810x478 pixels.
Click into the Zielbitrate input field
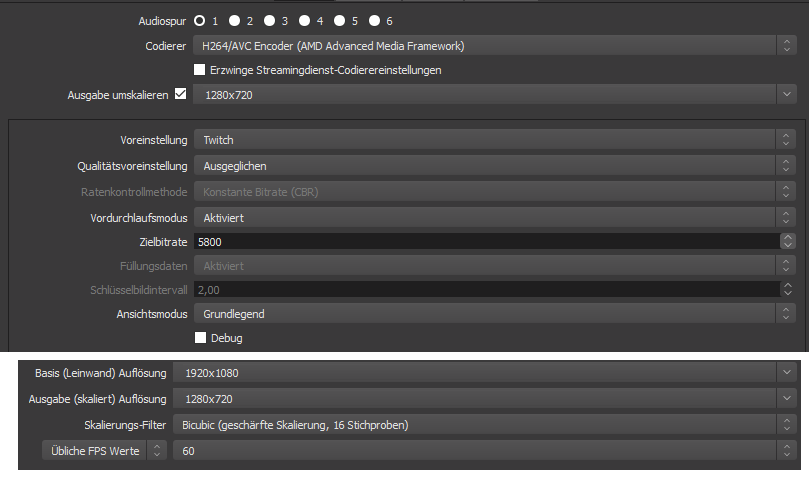click(x=485, y=241)
